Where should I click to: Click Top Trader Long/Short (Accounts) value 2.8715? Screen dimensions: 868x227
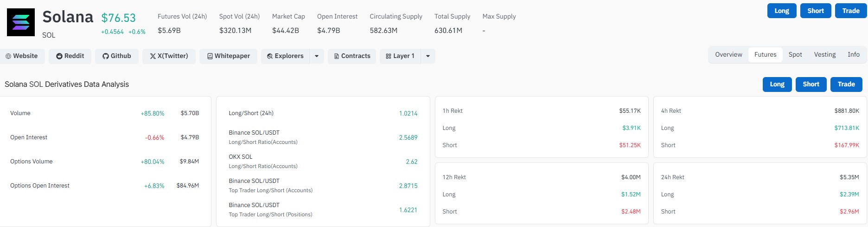pos(408,186)
